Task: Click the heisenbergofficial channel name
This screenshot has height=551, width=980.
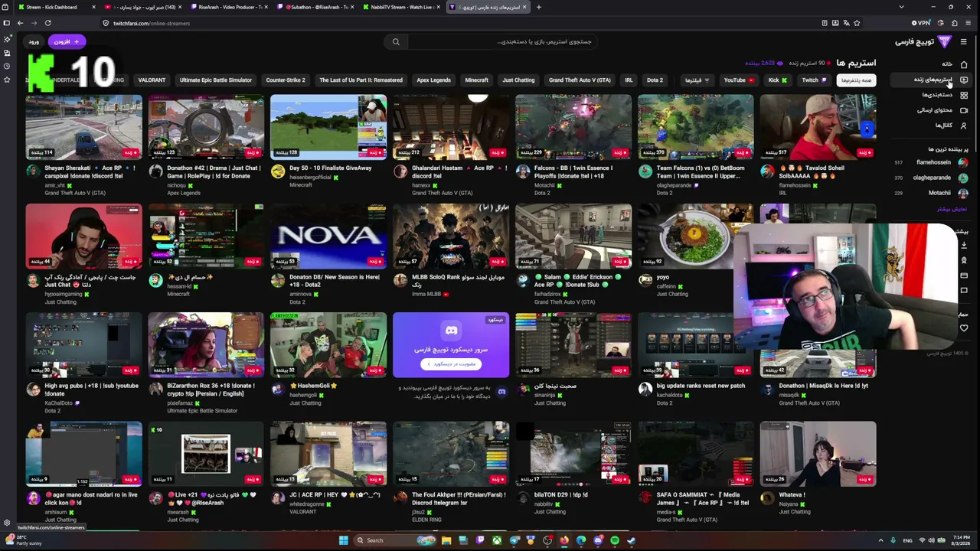Action: click(310, 178)
